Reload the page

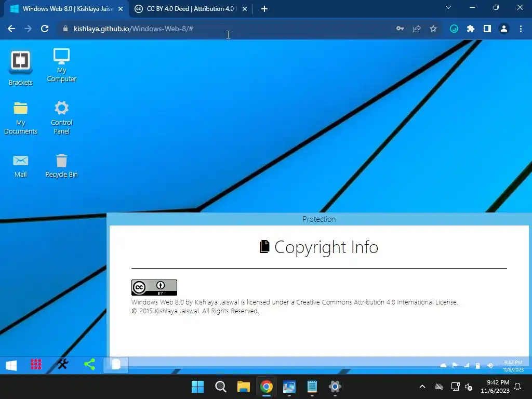pyautogui.click(x=45, y=29)
